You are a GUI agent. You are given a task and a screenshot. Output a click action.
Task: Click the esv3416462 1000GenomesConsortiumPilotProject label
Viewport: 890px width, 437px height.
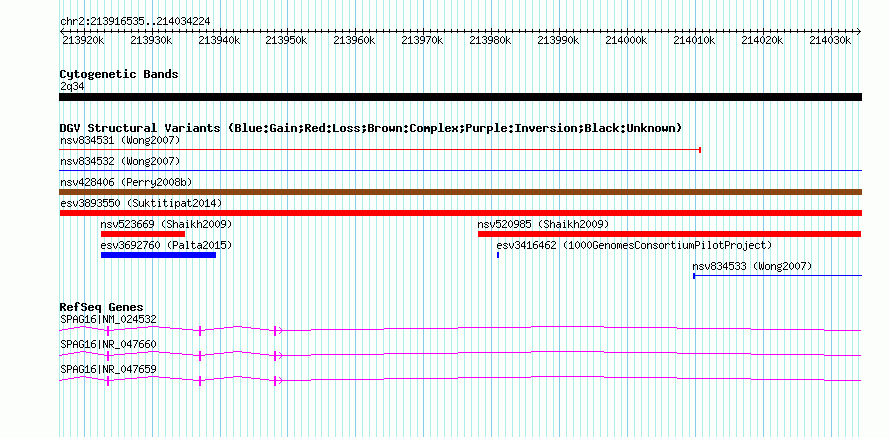[635, 246]
